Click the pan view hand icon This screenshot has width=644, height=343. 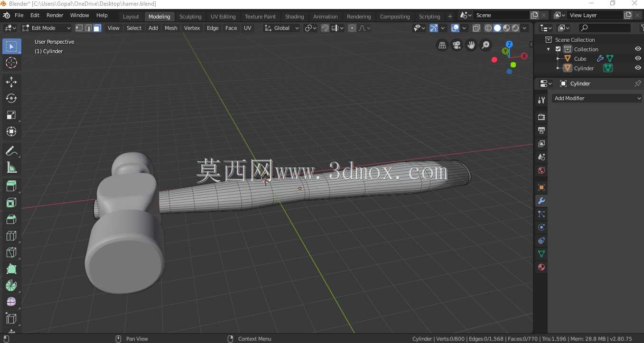tap(471, 45)
